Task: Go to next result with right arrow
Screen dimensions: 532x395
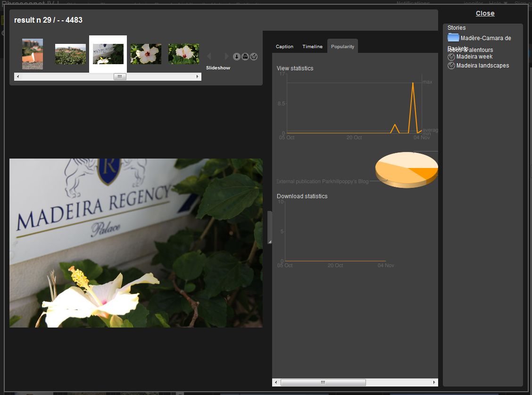Action: 226,57
